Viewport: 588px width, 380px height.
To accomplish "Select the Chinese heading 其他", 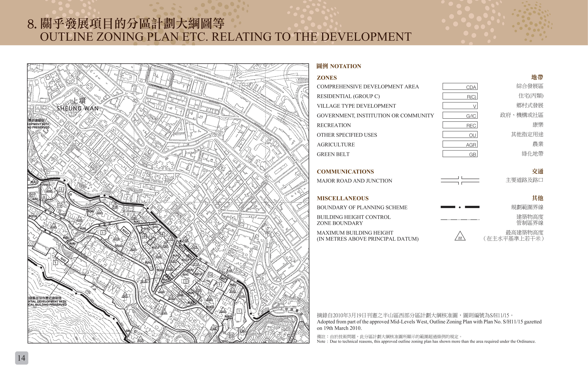I will coord(537,198).
